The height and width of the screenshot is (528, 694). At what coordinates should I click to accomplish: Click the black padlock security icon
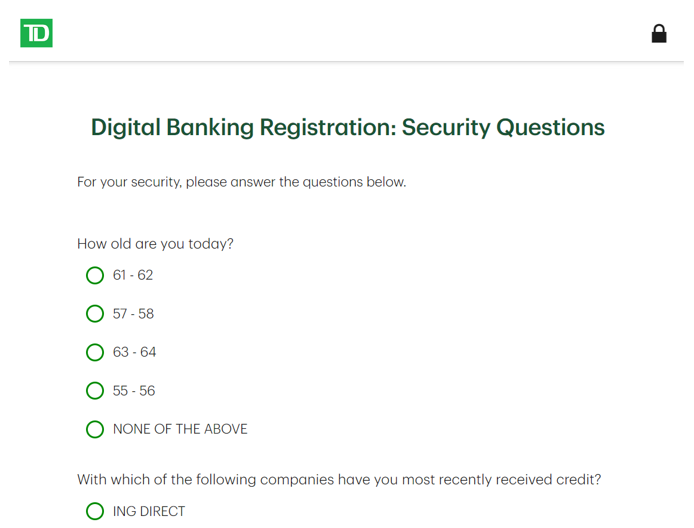[659, 34]
